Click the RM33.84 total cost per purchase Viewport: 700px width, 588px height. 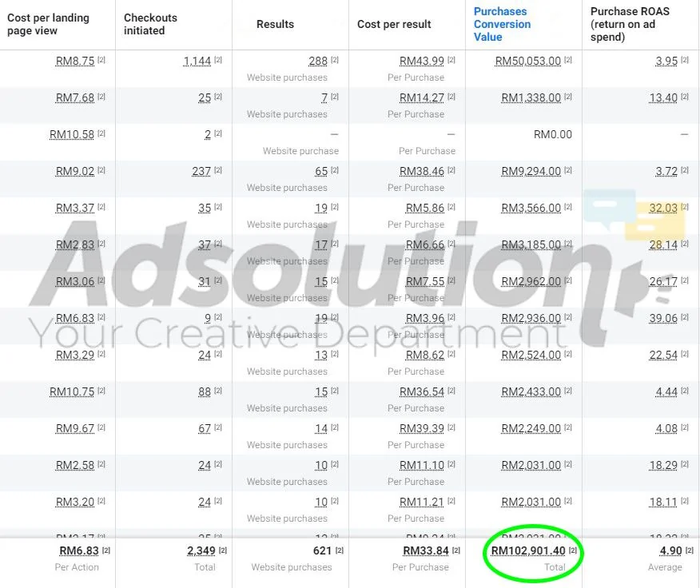pyautogui.click(x=426, y=551)
